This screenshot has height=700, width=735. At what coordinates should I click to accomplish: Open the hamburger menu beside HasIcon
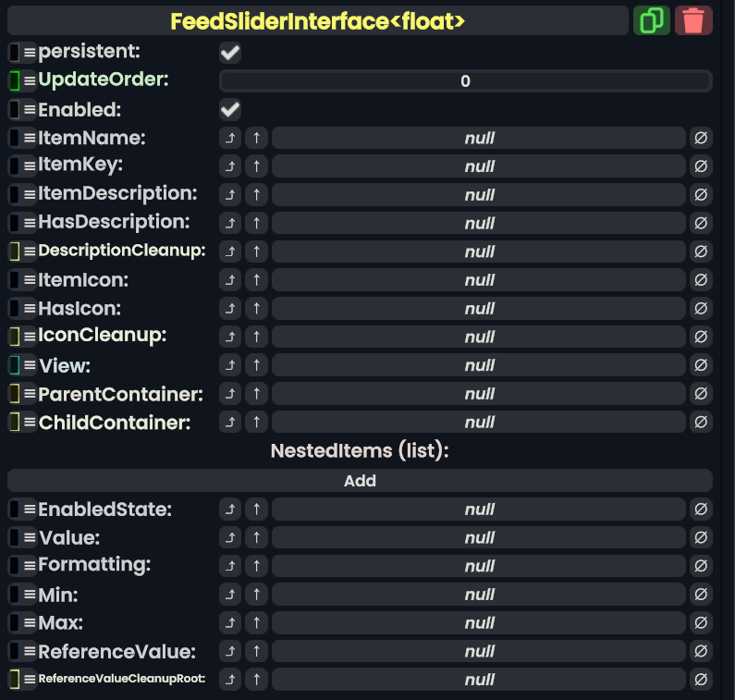pos(30,309)
